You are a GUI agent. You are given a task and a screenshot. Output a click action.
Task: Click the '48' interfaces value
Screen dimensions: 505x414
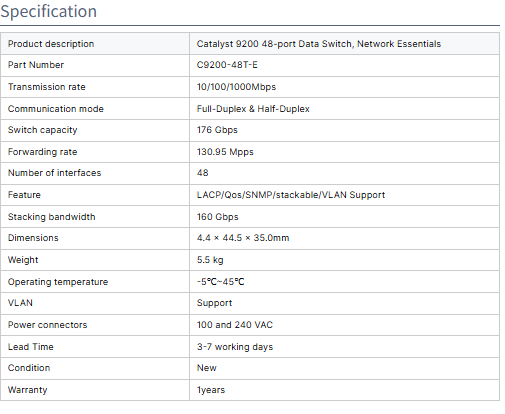[x=203, y=173]
